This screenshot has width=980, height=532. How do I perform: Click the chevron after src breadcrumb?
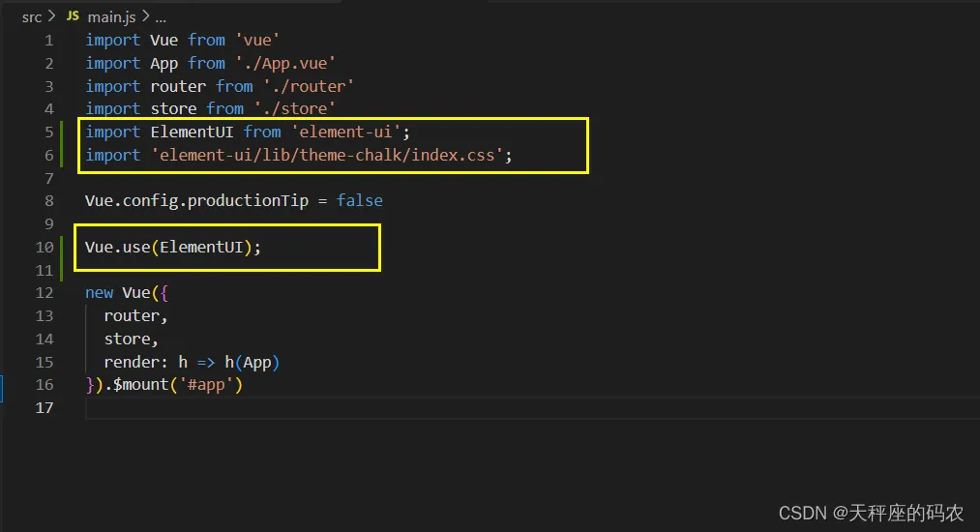point(52,16)
